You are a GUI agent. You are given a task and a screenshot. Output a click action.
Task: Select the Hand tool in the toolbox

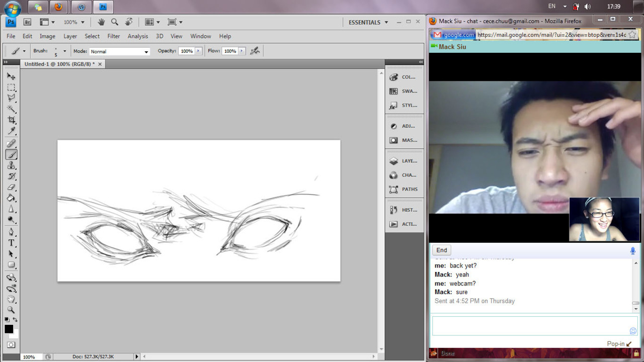point(11,299)
